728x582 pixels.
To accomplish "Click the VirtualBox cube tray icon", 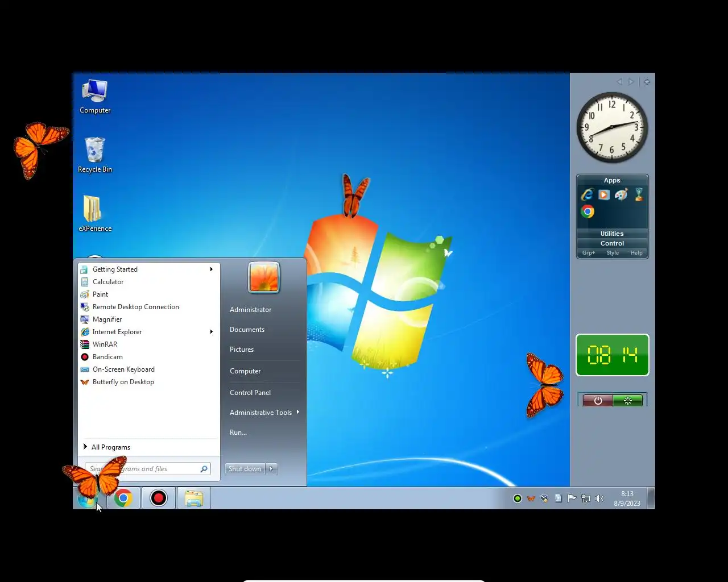I will pos(544,498).
